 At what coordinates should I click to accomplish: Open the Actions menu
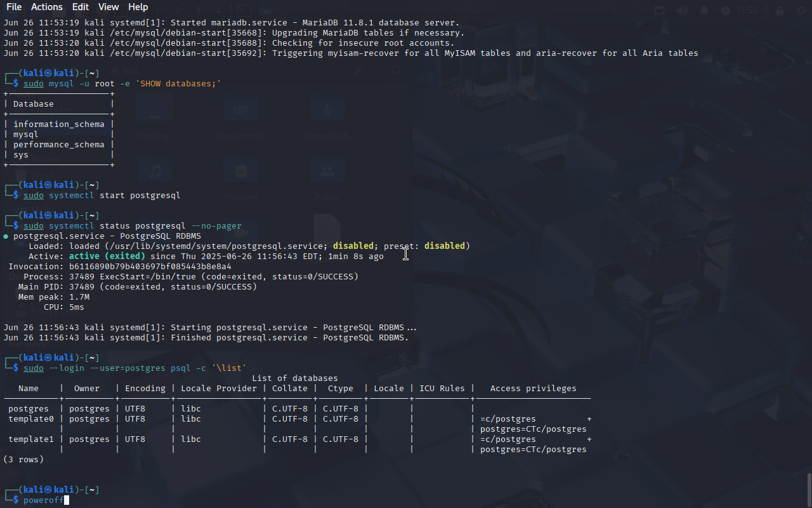(47, 7)
